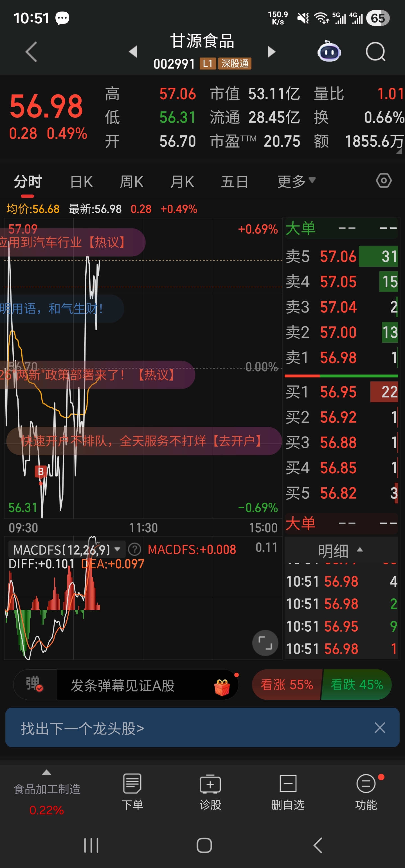Select 卖1 price 56.98 row
Image resolution: width=405 pixels, height=868 pixels.
point(341,358)
